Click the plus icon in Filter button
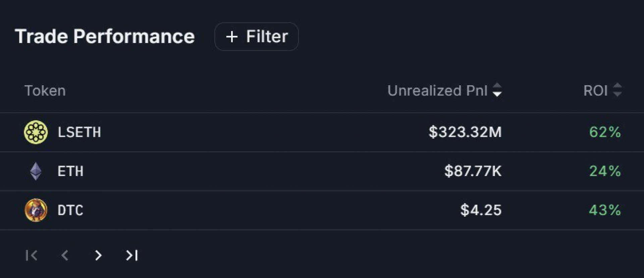The height and width of the screenshot is (278, 644). pyautogui.click(x=232, y=37)
